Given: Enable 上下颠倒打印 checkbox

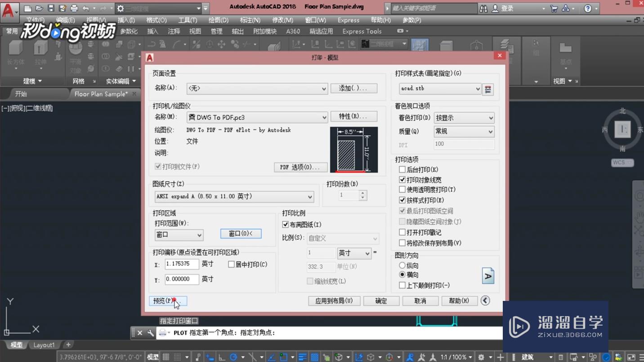Looking at the screenshot, I should coord(402,285).
